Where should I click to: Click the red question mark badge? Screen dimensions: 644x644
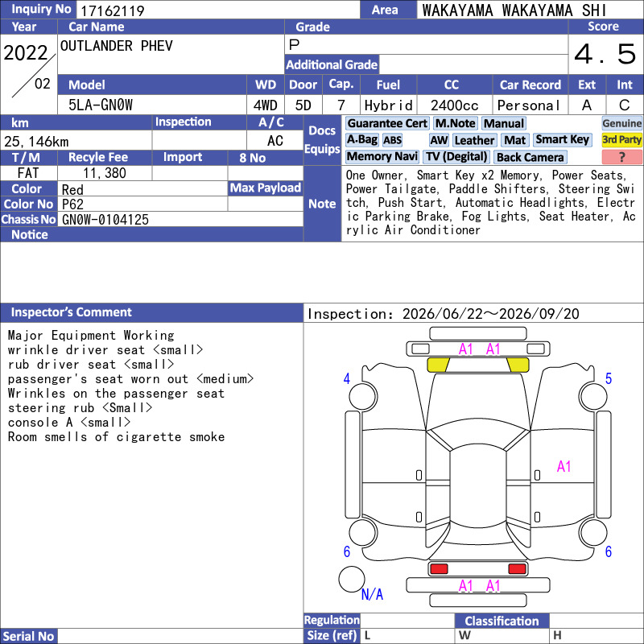click(x=621, y=157)
